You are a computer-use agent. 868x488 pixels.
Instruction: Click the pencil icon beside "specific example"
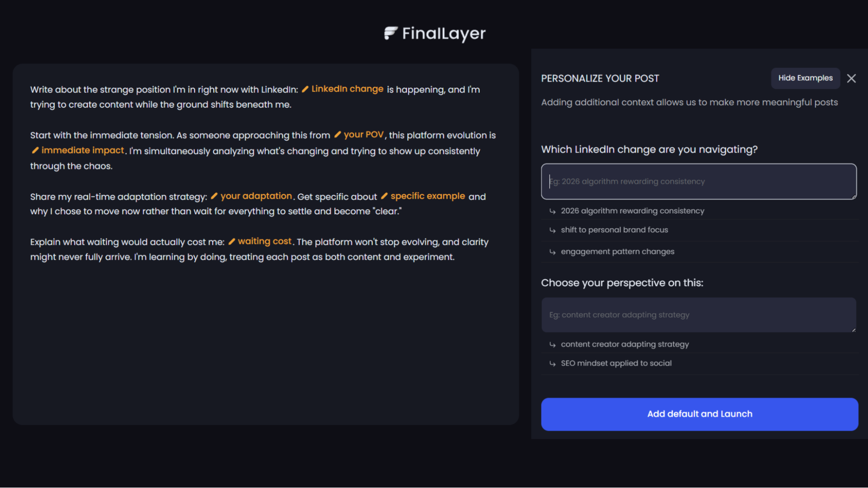384,196
